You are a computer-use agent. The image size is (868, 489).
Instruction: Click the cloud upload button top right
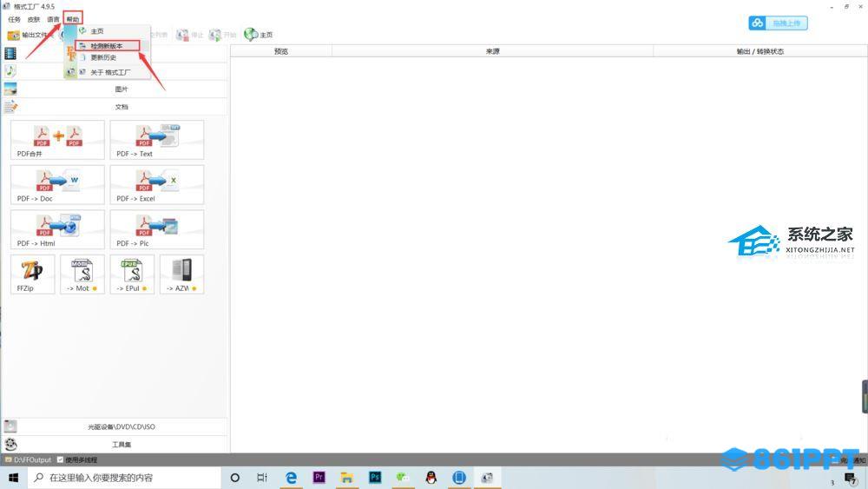coord(778,23)
